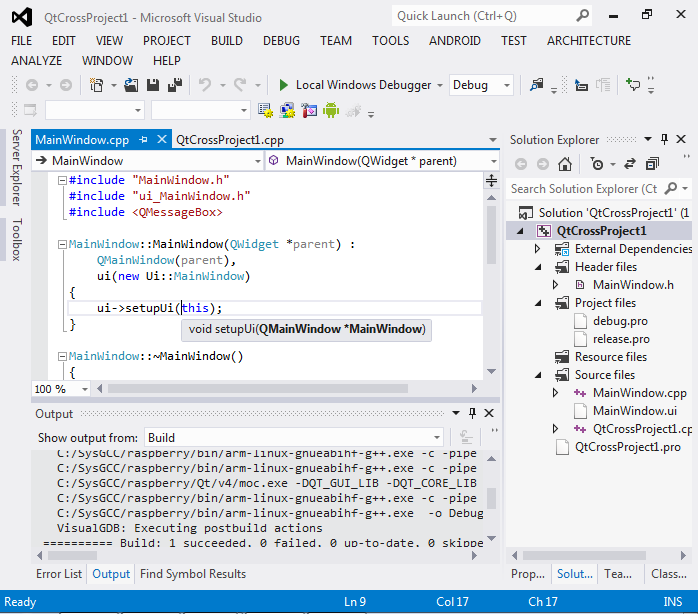Viewport: 698px width, 614px height.
Task: Open the 'Show output from' Build dropdown
Action: click(x=436, y=437)
